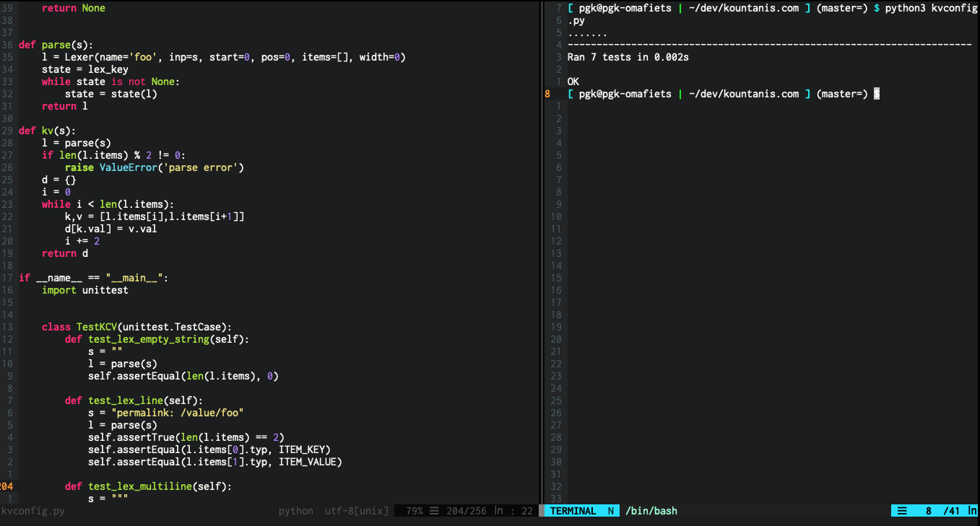Click the utf-8[unix] encoding indicator

pyautogui.click(x=356, y=511)
